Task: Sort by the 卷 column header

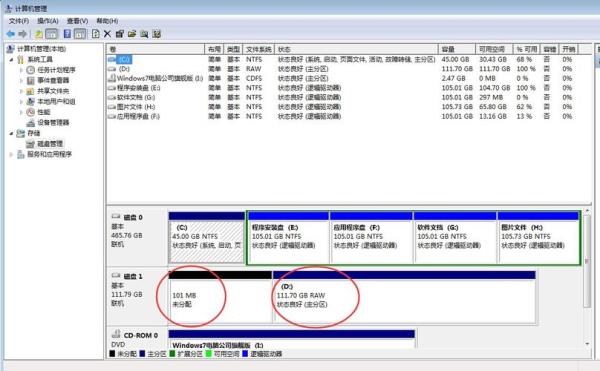Action: coord(156,49)
